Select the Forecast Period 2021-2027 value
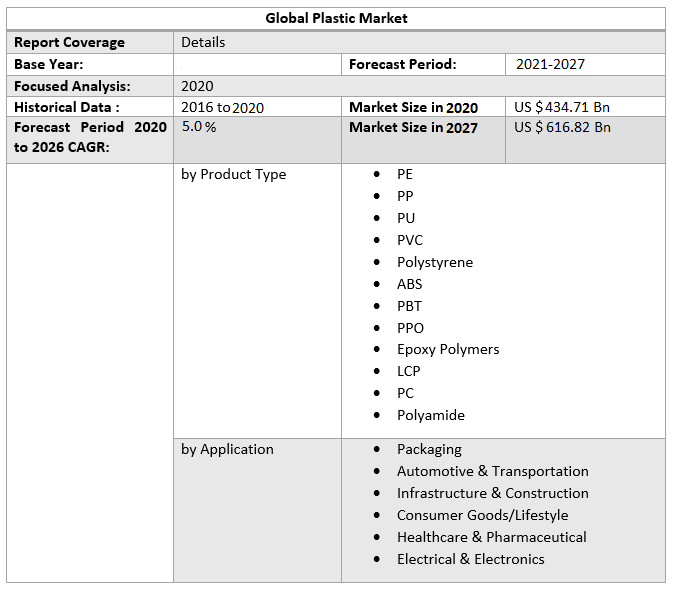The image size is (673, 590). coord(550,64)
